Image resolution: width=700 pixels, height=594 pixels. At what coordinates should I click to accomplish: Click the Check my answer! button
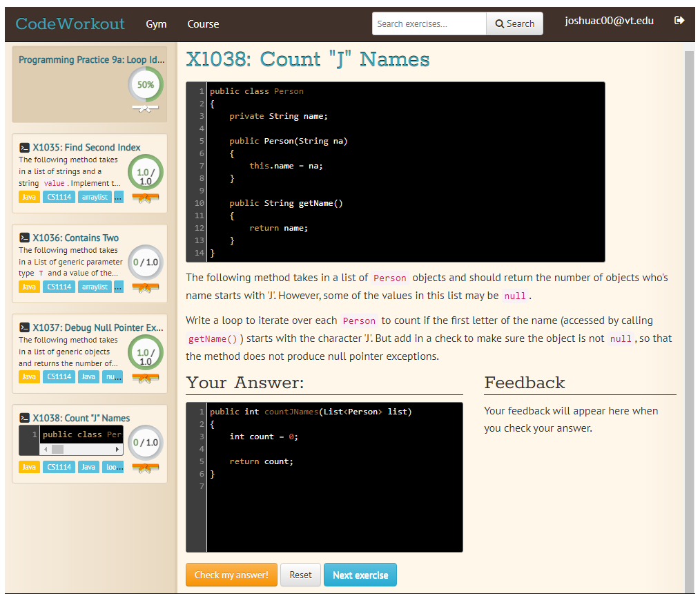231,574
